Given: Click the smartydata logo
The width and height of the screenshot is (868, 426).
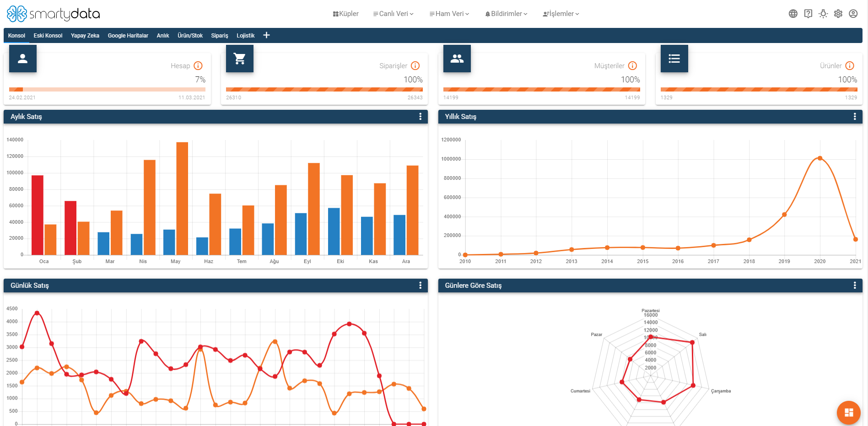Looking at the screenshot, I should [x=53, y=14].
